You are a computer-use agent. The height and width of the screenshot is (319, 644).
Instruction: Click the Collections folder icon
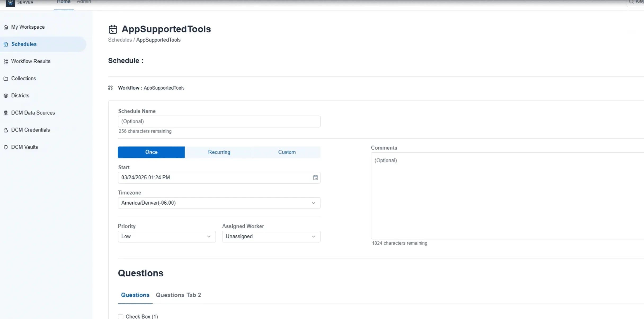tap(6, 79)
